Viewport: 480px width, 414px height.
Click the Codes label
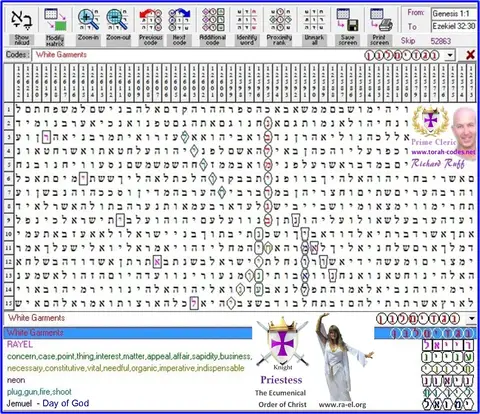click(x=18, y=55)
